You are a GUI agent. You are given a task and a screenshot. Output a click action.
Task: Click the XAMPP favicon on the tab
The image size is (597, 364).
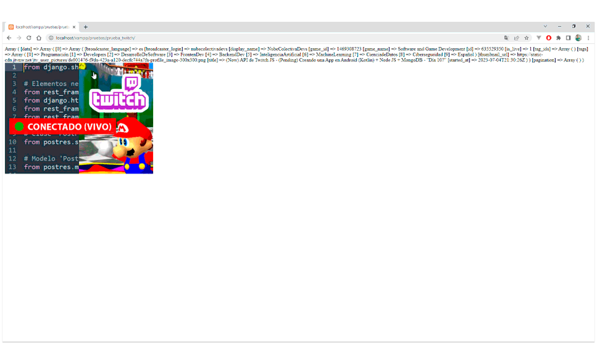point(11,27)
